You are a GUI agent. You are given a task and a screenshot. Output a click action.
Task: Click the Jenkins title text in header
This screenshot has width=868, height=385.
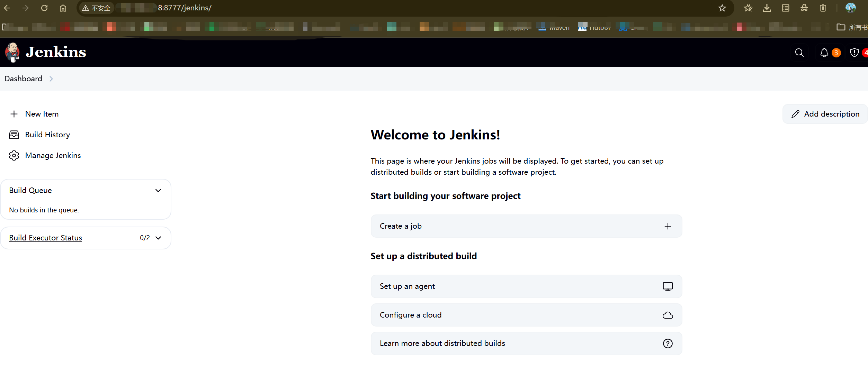tap(56, 52)
